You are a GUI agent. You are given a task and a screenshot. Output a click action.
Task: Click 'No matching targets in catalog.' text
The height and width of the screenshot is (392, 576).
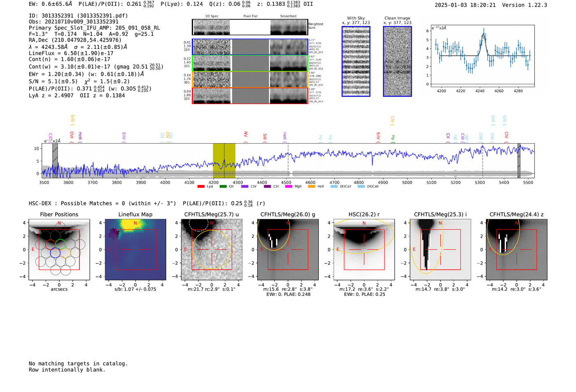[x=78, y=364]
